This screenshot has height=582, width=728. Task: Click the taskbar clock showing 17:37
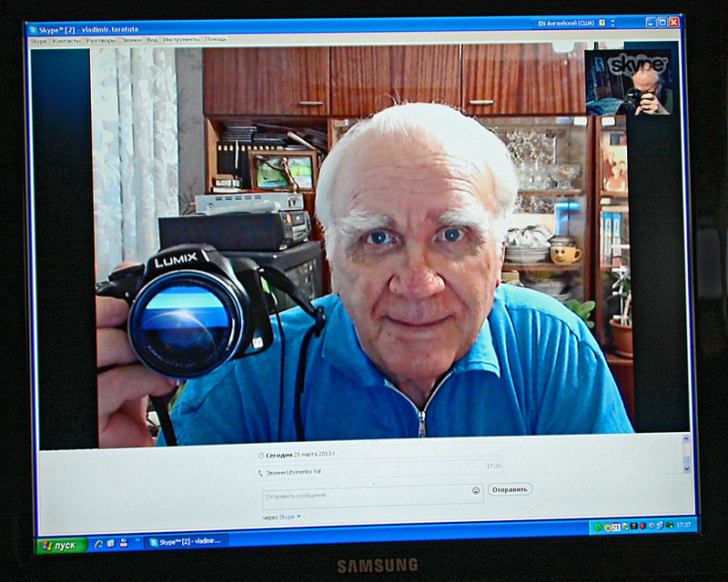click(x=684, y=525)
